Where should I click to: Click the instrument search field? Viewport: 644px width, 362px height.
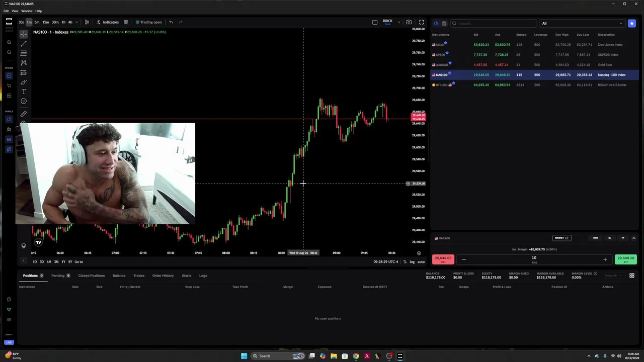494,23
